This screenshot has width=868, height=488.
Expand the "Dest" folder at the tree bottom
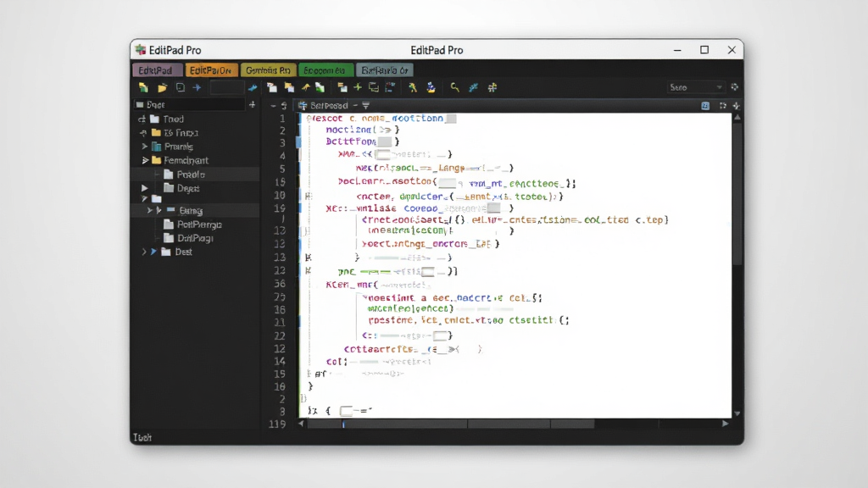click(144, 252)
